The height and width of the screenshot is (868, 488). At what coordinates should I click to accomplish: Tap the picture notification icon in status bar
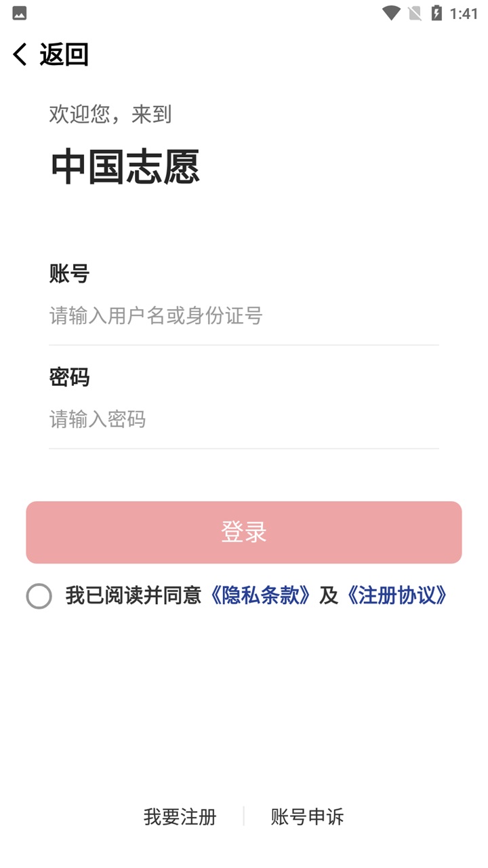20,13
